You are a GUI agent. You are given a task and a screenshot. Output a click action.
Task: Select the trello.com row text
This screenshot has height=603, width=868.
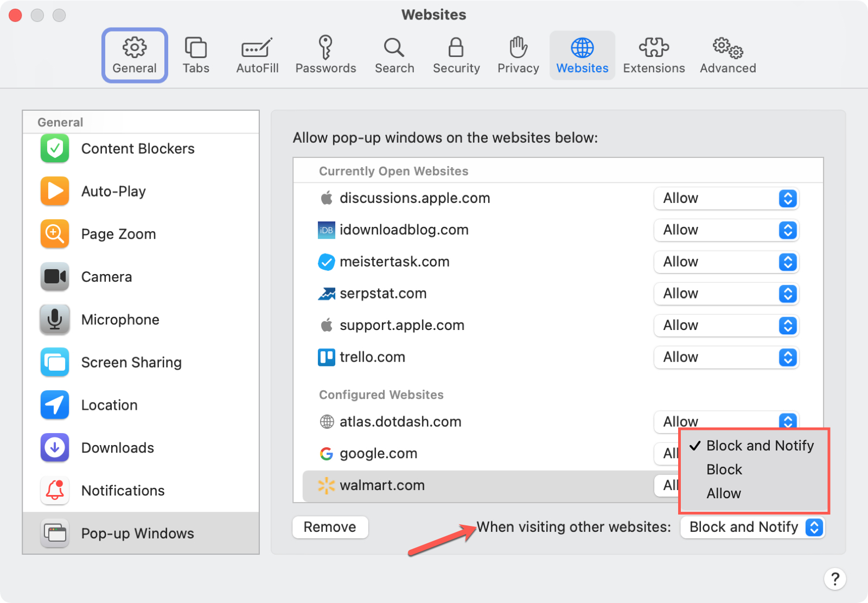372,357
